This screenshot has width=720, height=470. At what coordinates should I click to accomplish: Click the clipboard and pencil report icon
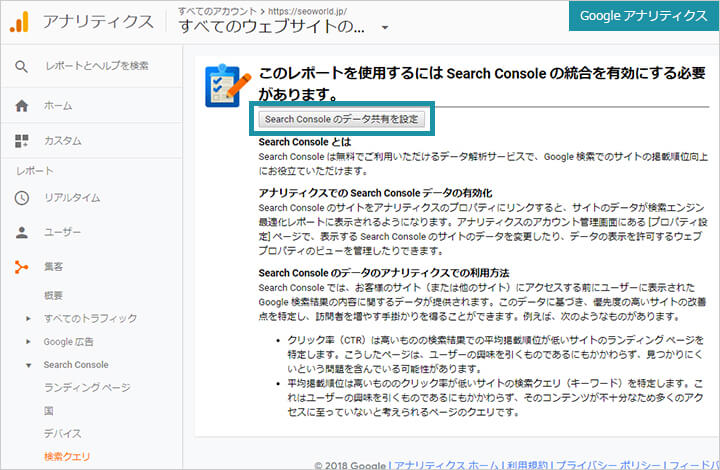(228, 85)
